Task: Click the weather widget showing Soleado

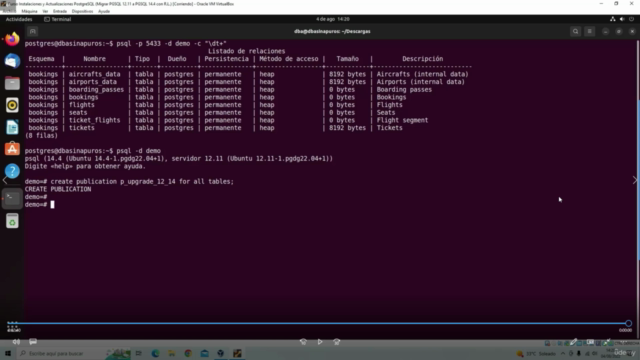Action: [536, 353]
